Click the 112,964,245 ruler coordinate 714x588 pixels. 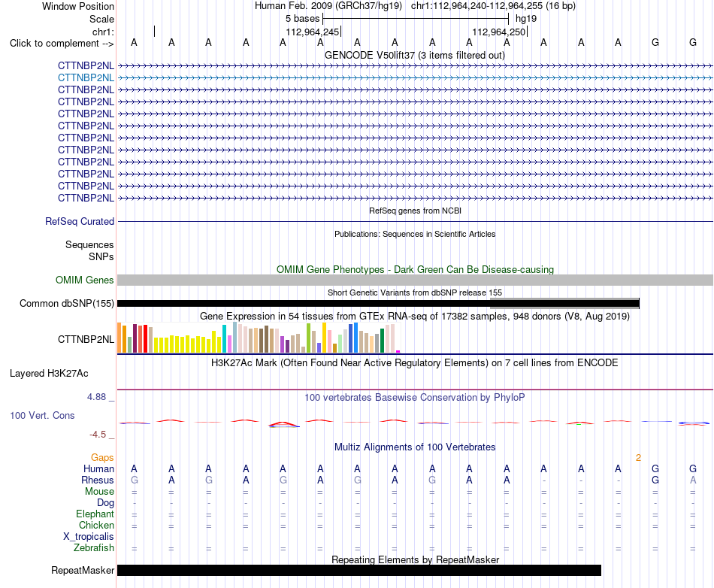(313, 32)
